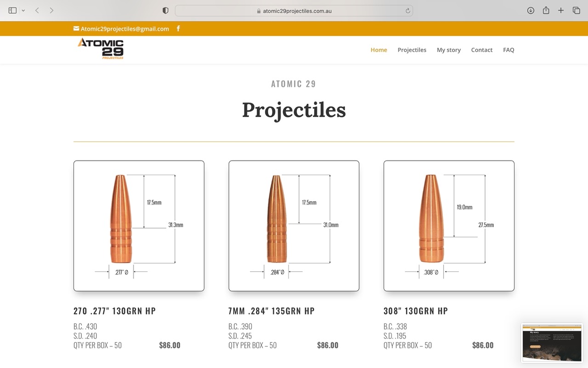Image resolution: width=588 pixels, height=368 pixels.
Task: Select the Home menu item
Action: pos(379,50)
